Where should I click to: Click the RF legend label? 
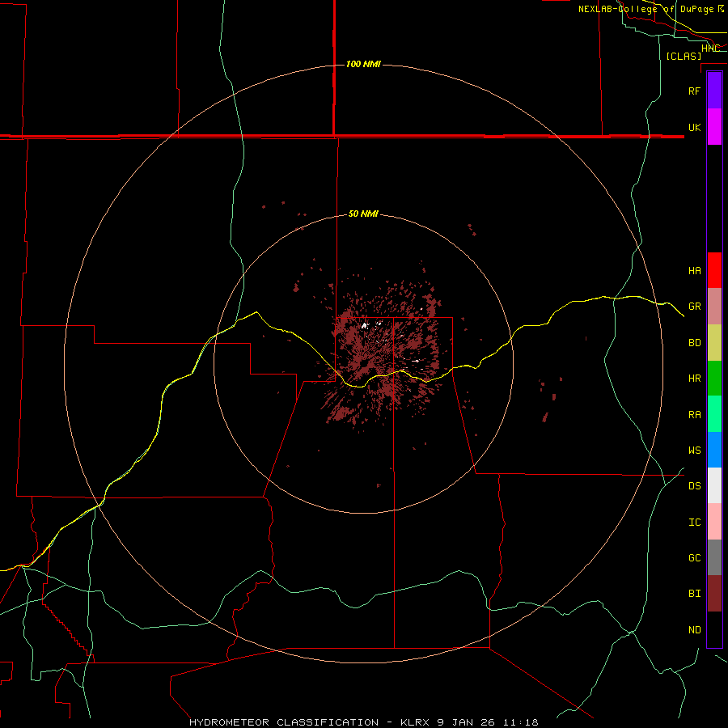click(694, 91)
